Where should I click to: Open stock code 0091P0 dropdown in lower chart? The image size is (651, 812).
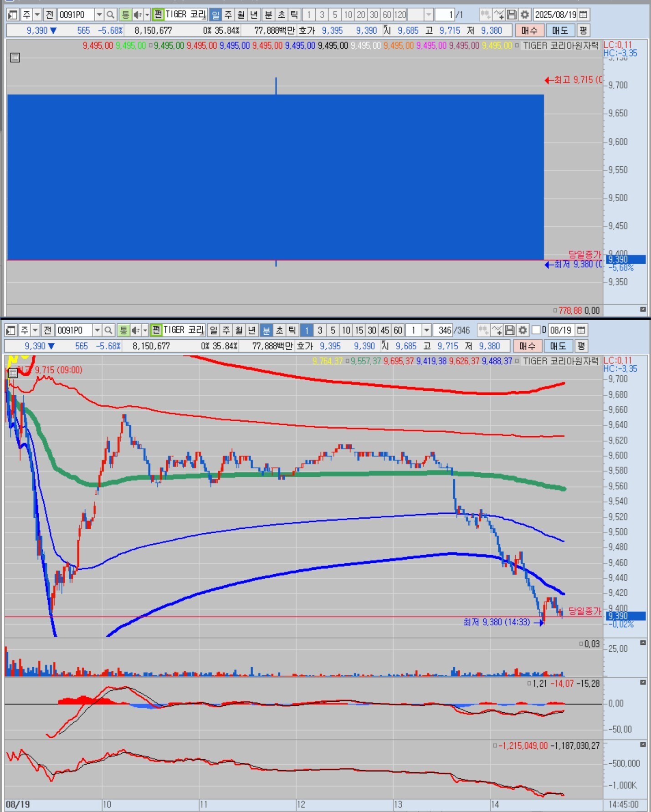click(97, 330)
